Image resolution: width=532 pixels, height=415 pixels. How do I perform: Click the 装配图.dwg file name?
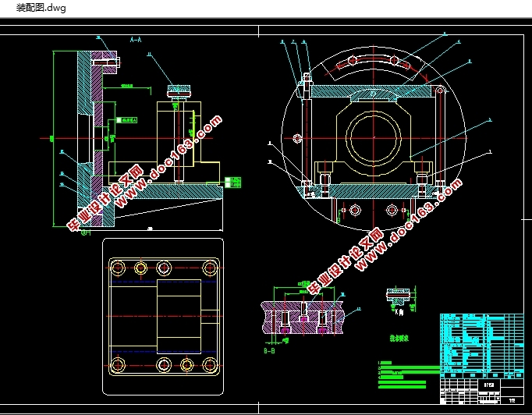click(41, 8)
